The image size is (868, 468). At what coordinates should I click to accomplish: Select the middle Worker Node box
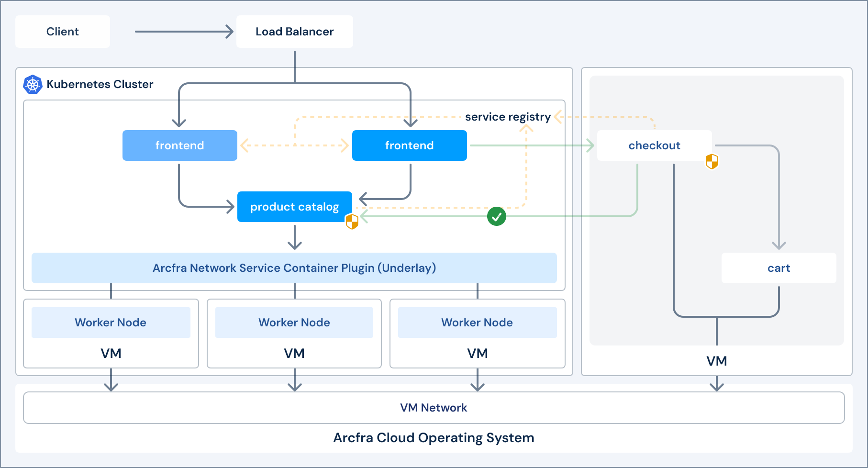pos(294,323)
